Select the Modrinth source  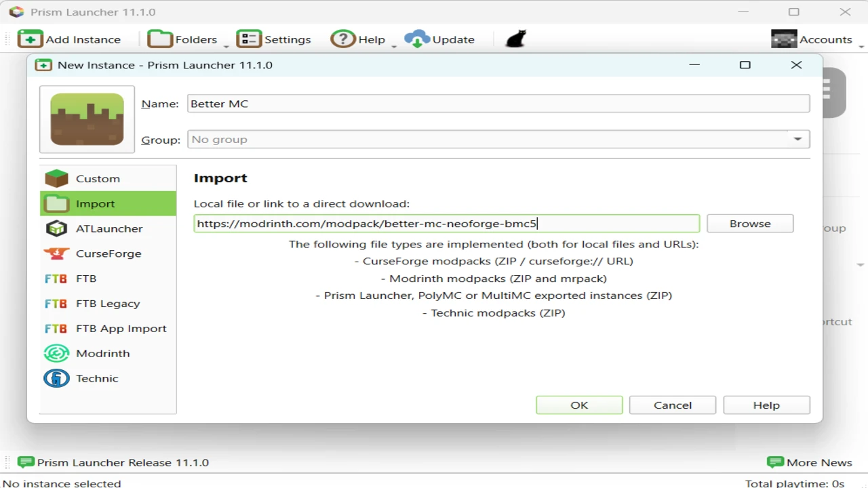(x=108, y=354)
